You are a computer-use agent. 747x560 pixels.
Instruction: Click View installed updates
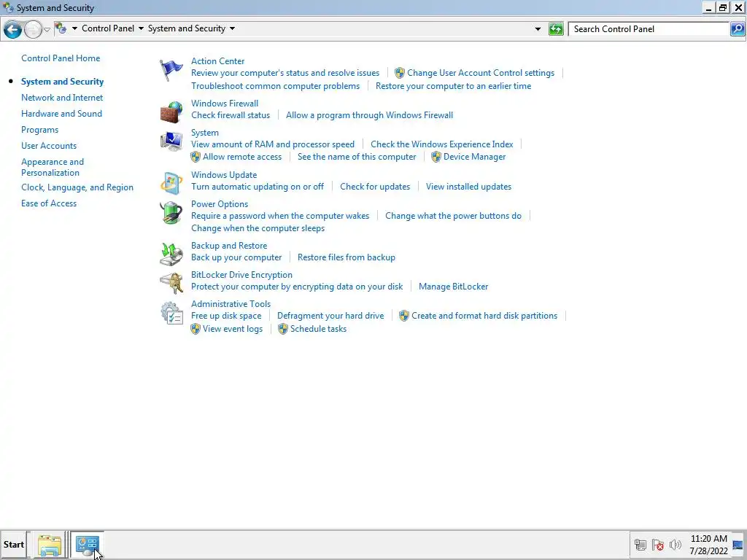coord(469,187)
